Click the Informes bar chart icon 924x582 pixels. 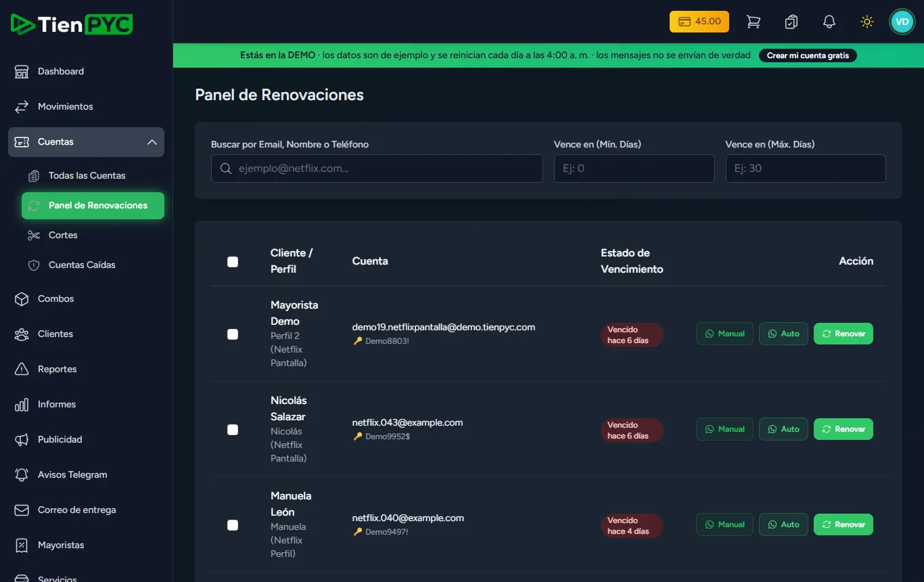pyautogui.click(x=22, y=404)
